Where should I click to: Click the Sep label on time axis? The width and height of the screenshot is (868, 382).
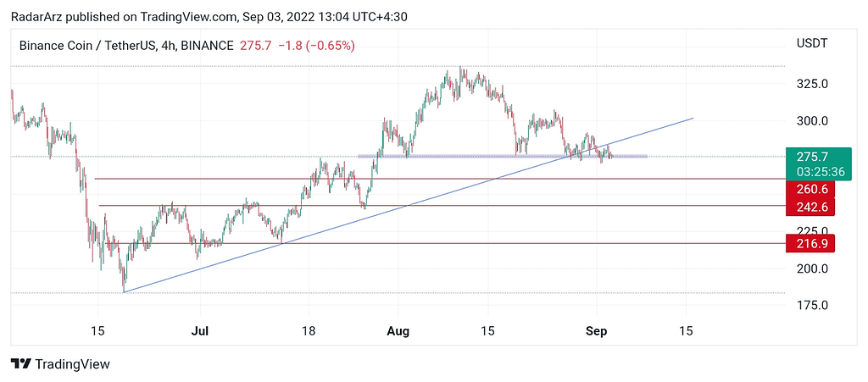pos(598,330)
